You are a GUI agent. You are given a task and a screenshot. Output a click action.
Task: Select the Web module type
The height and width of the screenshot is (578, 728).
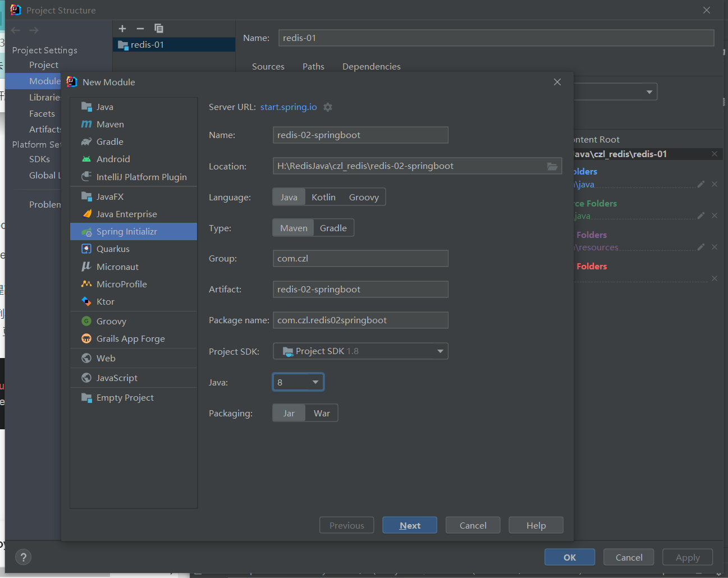tap(134, 358)
